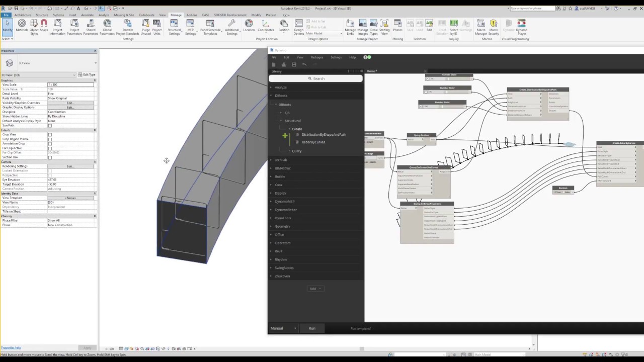Open Object Styles settings
The width and height of the screenshot is (644, 362).
click(x=34, y=27)
